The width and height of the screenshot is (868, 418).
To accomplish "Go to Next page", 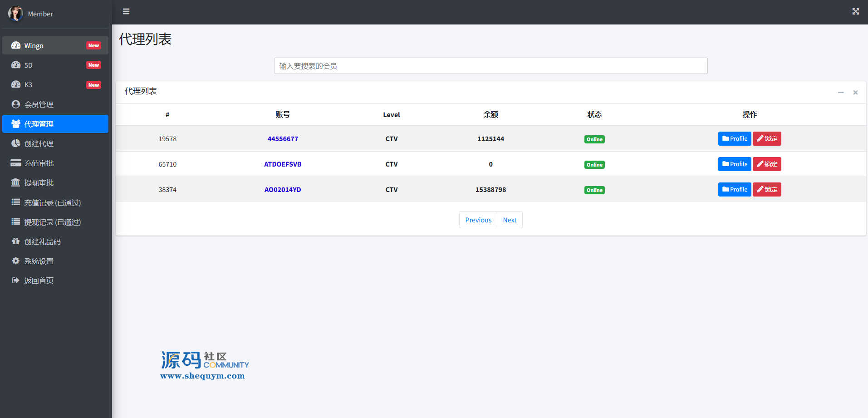I will (510, 220).
